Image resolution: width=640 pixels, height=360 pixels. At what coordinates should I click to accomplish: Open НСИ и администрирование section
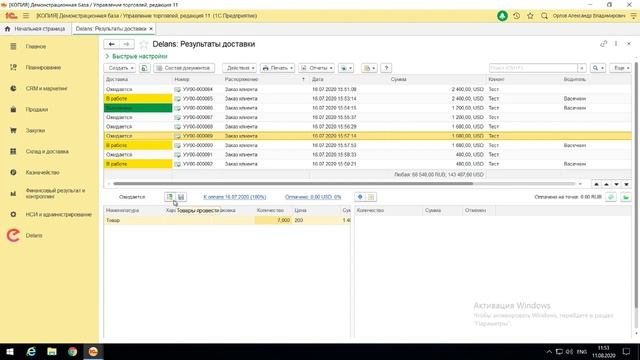(x=58, y=214)
